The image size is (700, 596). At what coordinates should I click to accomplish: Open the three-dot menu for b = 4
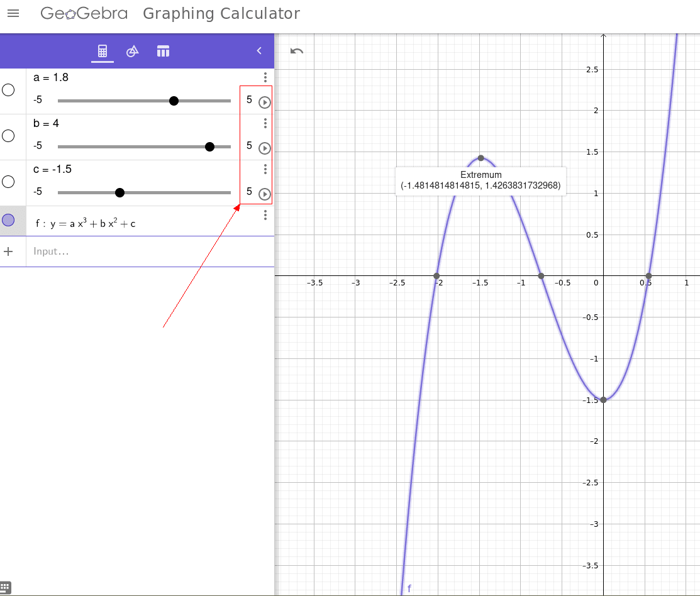tap(265, 123)
